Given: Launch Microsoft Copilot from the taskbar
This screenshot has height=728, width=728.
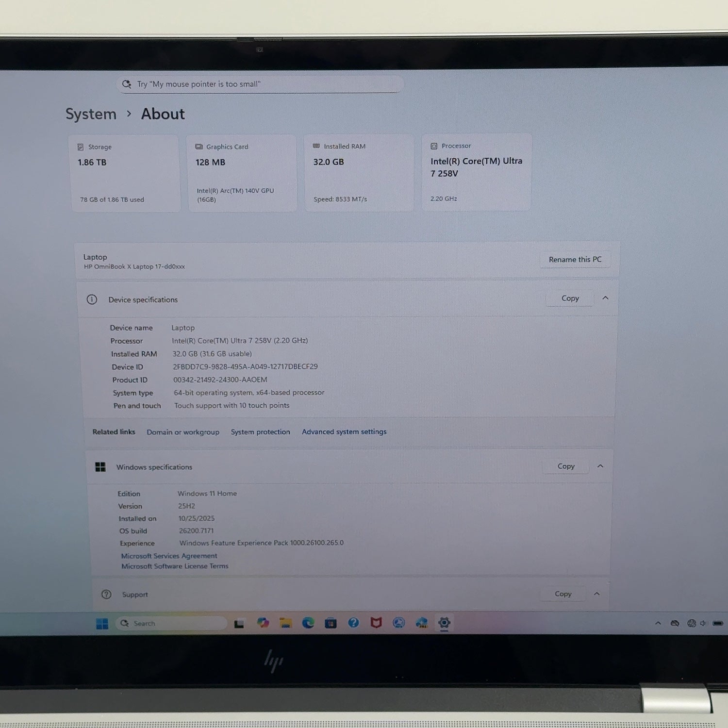Looking at the screenshot, I should pos(263,623).
